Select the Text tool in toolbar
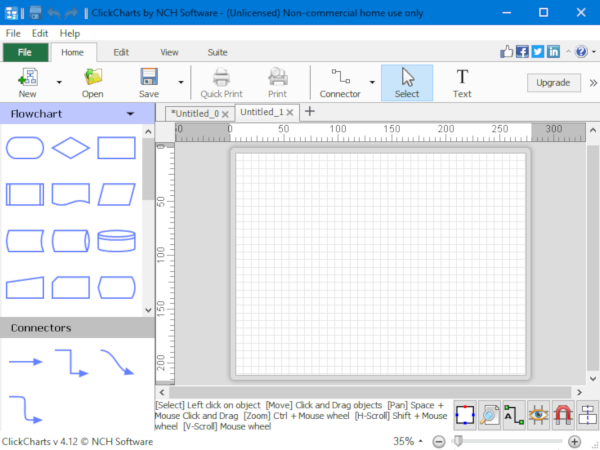The height and width of the screenshot is (450, 600). coord(461,83)
